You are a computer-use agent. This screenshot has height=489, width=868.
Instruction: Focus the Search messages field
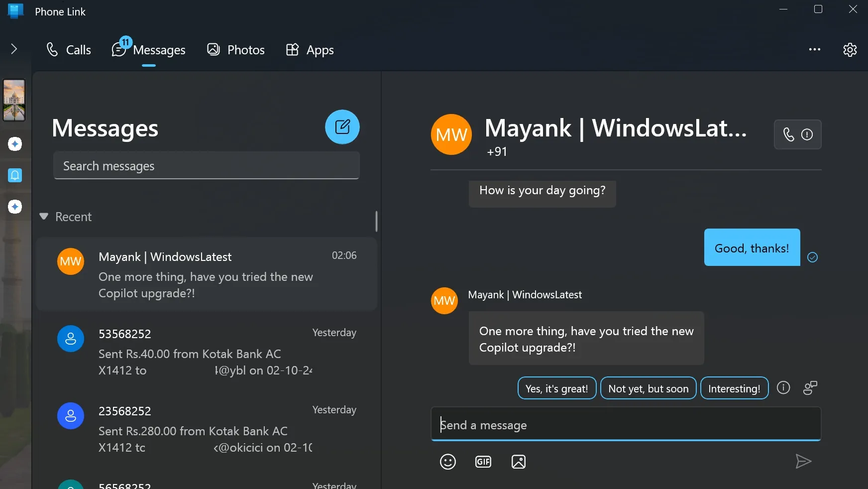click(207, 166)
